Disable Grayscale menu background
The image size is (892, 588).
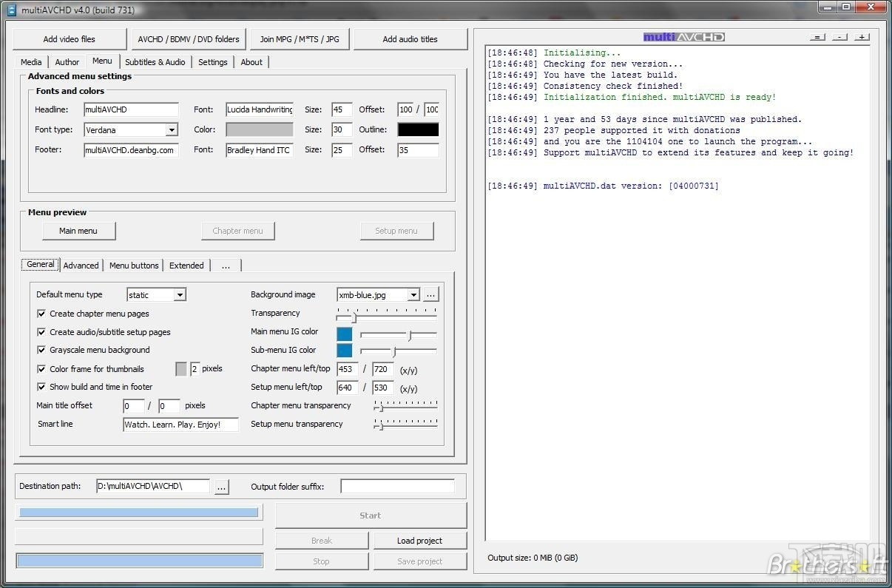[41, 350]
